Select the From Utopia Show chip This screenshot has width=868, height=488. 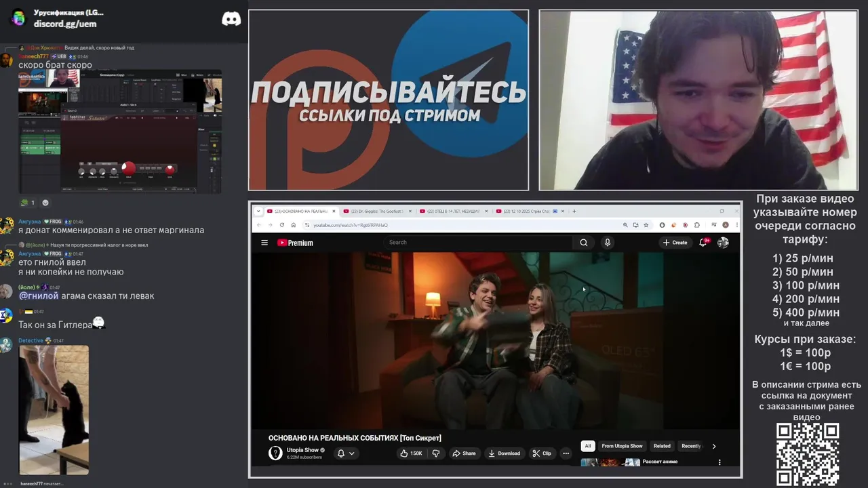(x=622, y=446)
